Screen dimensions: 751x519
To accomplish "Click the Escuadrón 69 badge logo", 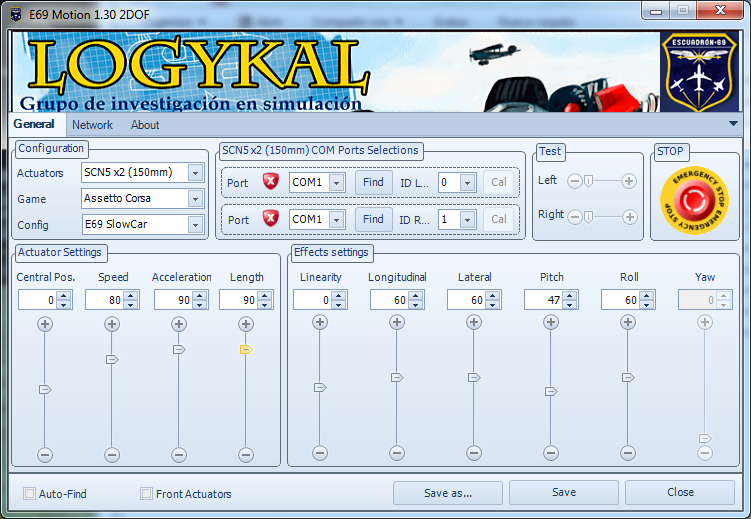I will coord(699,72).
